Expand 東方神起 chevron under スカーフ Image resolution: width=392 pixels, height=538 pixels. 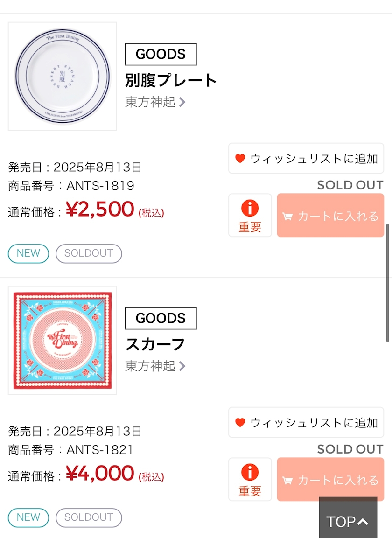(x=182, y=366)
